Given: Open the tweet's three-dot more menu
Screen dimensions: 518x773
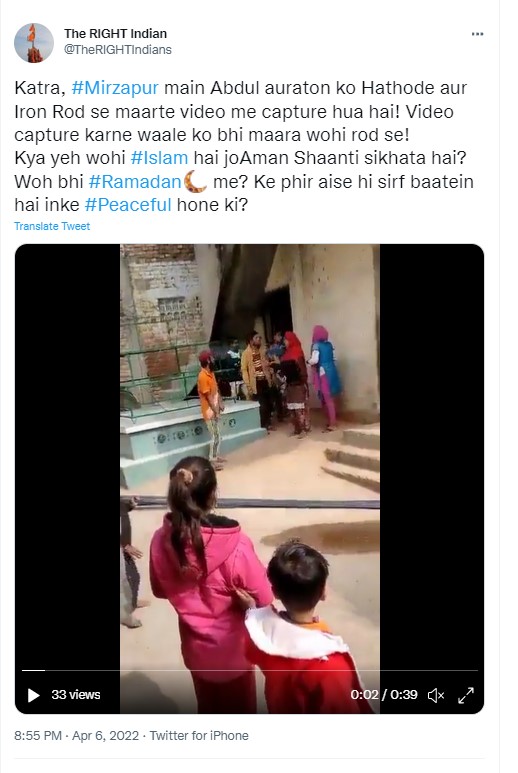Looking at the screenshot, I should pos(477,34).
